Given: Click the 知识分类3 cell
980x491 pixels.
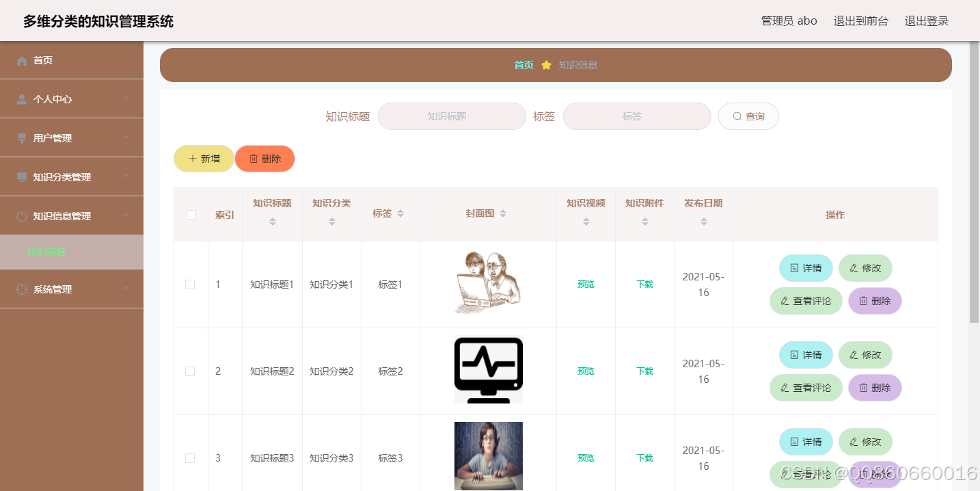Looking at the screenshot, I should pyautogui.click(x=331, y=458).
